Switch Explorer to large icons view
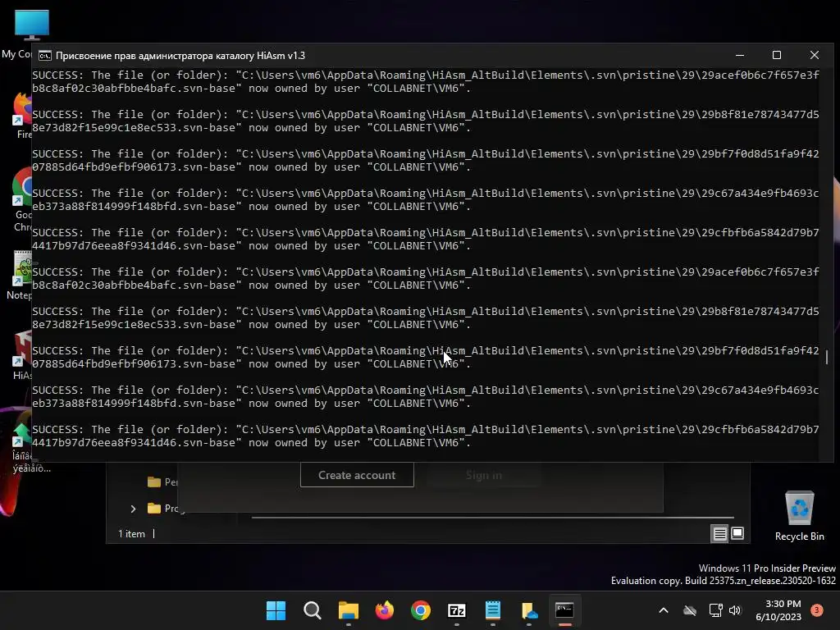The image size is (840, 630). point(737,533)
